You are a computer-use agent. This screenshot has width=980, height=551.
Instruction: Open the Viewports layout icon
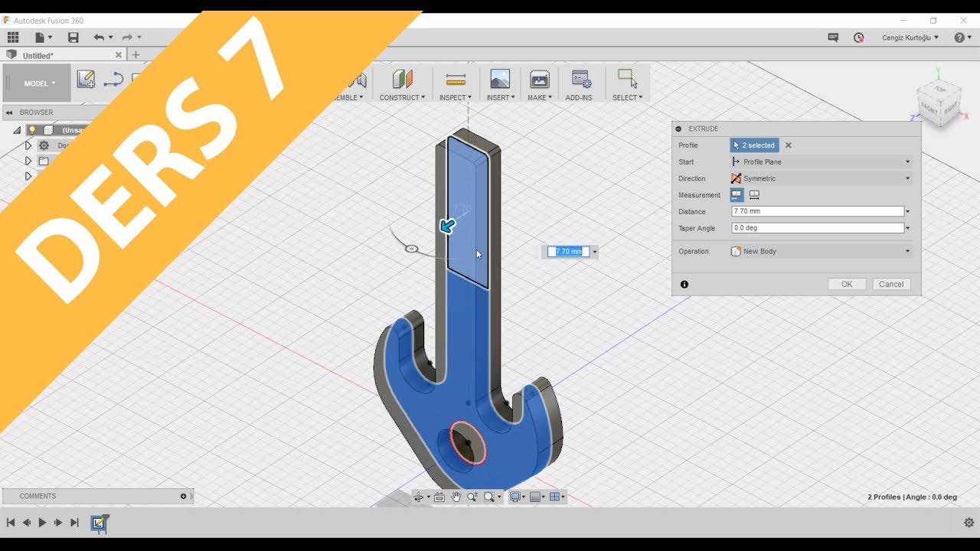click(555, 497)
